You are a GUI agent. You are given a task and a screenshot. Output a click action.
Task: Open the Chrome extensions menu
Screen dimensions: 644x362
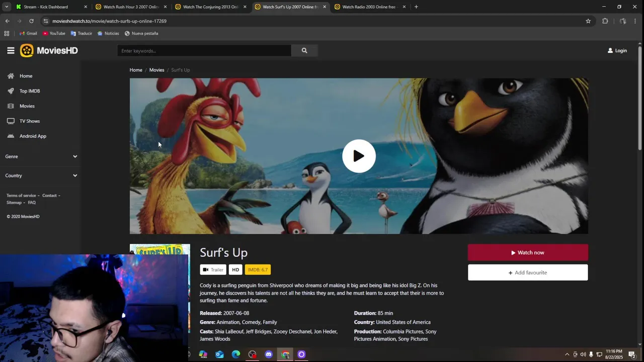pos(605,21)
